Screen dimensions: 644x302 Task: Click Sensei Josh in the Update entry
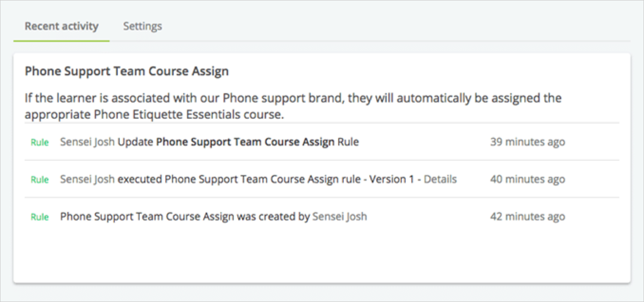pyautogui.click(x=87, y=142)
